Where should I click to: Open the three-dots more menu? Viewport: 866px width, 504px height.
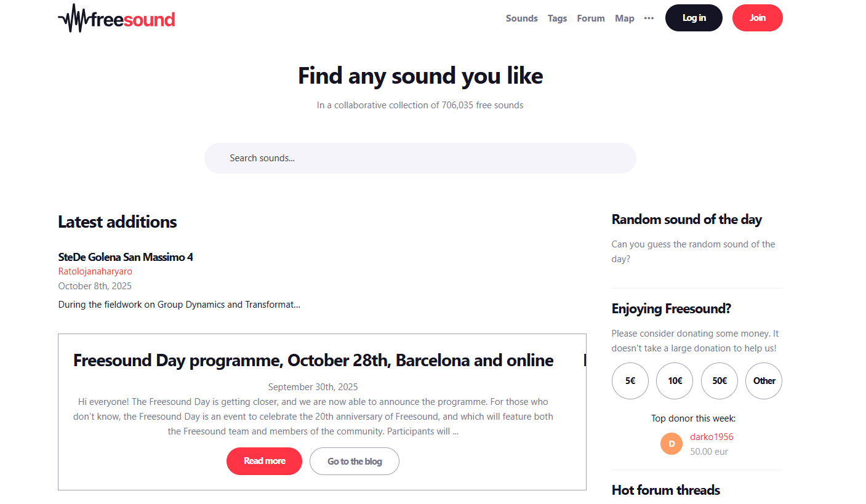coord(649,18)
